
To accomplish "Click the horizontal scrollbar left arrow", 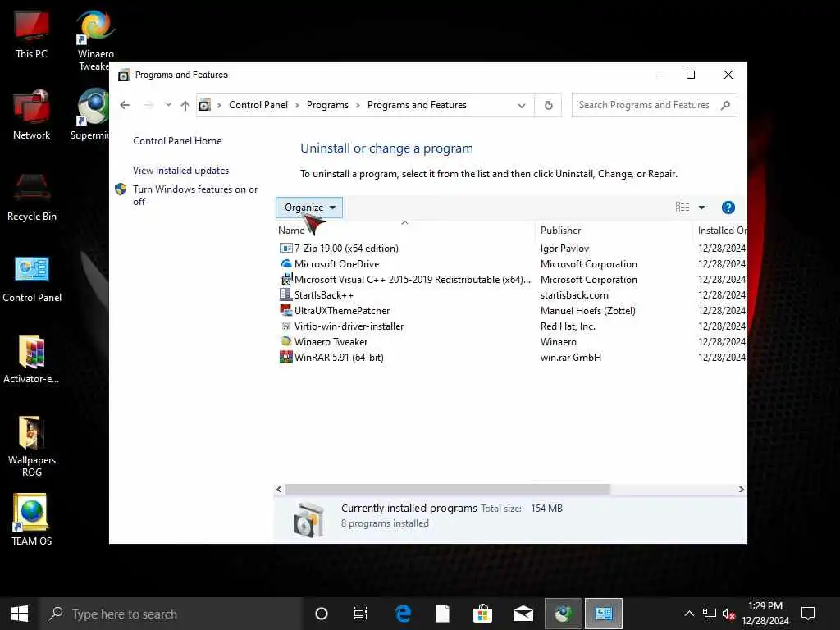I will (x=279, y=489).
